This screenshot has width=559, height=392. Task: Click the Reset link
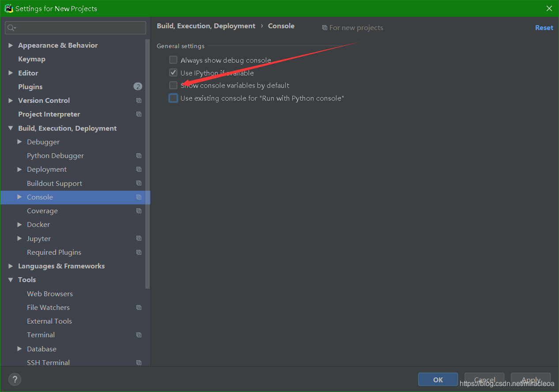[544, 27]
